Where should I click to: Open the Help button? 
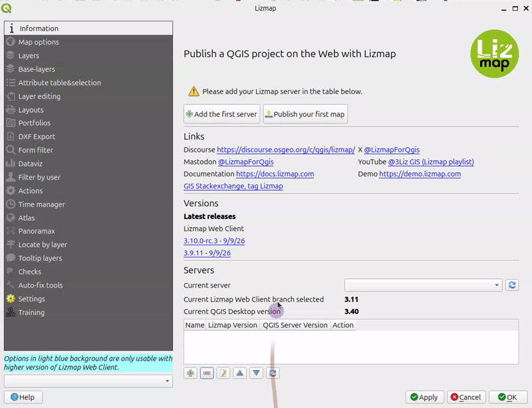point(23,397)
